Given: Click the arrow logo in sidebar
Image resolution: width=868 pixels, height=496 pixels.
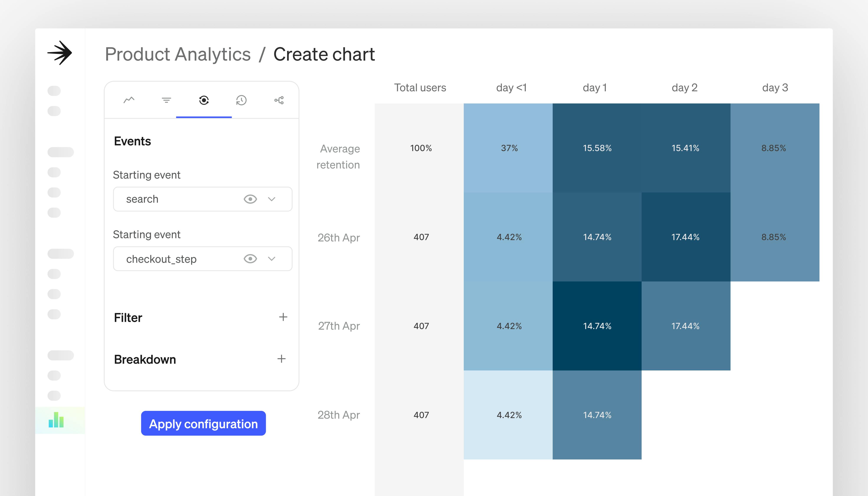Looking at the screenshot, I should [60, 53].
